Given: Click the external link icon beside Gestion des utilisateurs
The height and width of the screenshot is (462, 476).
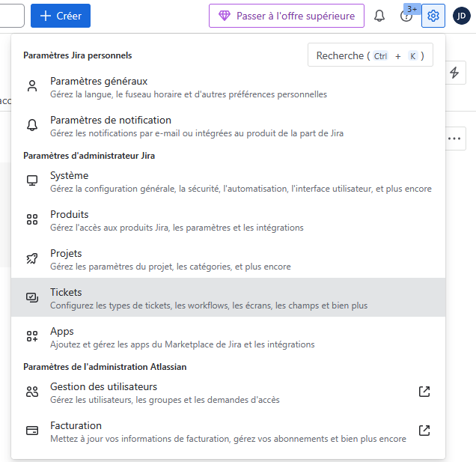Looking at the screenshot, I should pyautogui.click(x=424, y=392).
